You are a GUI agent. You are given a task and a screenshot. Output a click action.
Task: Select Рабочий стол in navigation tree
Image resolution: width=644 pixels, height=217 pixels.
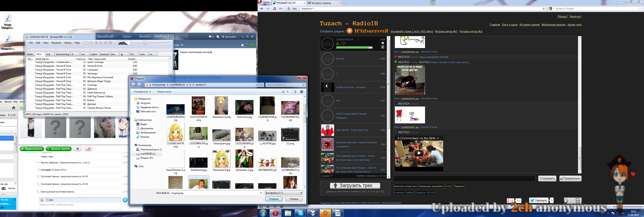tap(148, 112)
